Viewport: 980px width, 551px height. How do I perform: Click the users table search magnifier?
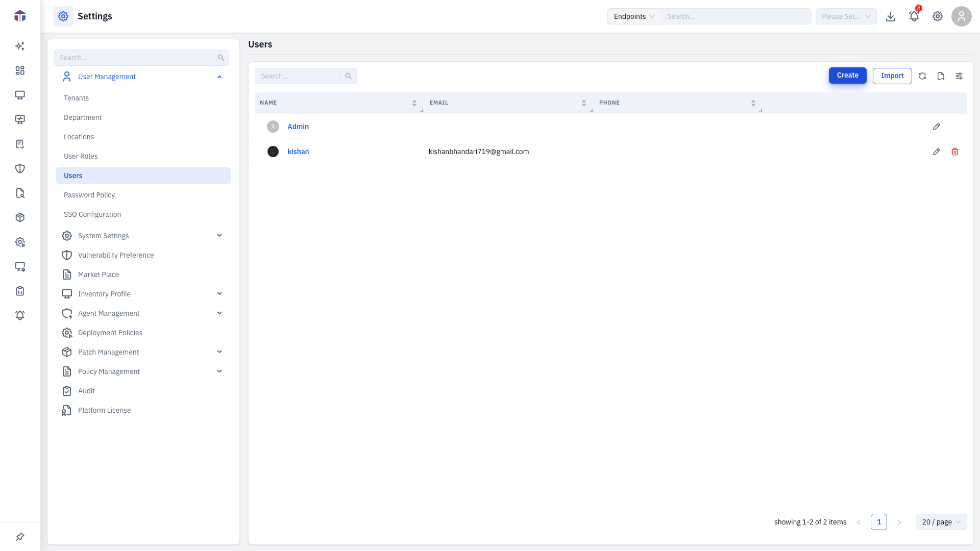[349, 76]
